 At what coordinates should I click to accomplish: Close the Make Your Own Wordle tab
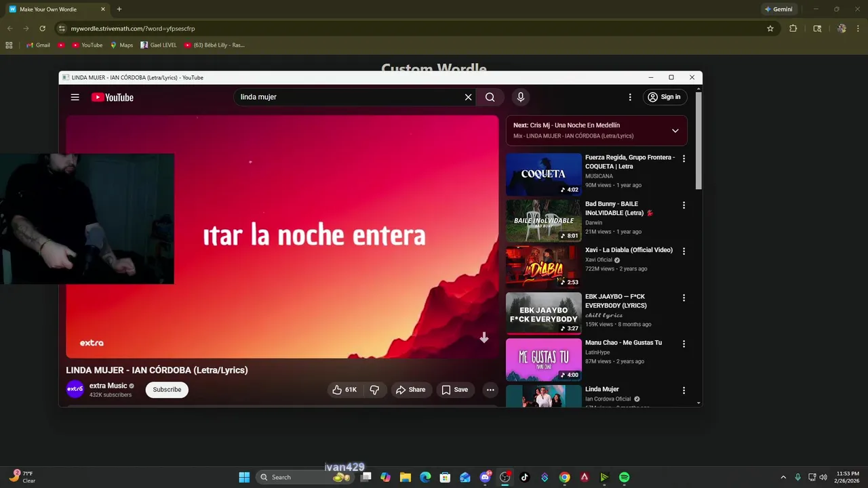[103, 9]
